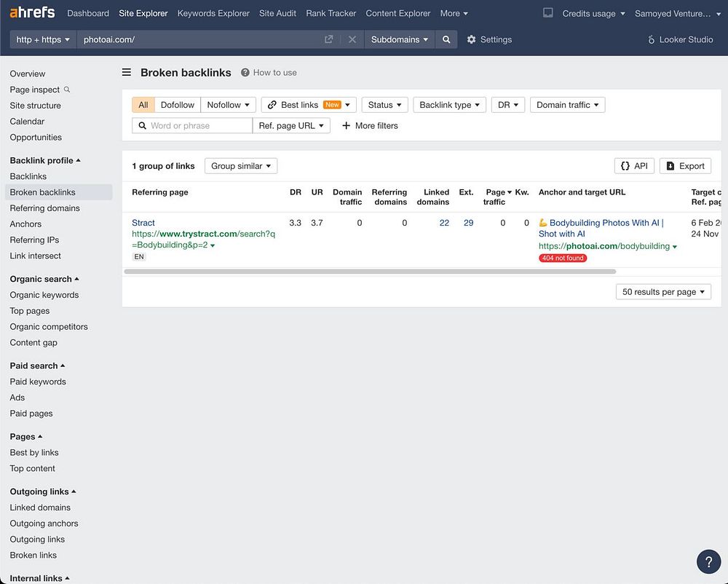Expand the trystract URL caret

213,245
